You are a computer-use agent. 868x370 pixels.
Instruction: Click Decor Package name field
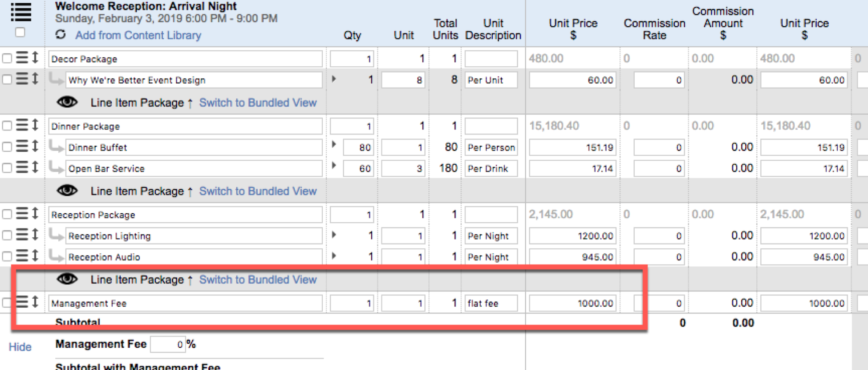pos(185,59)
